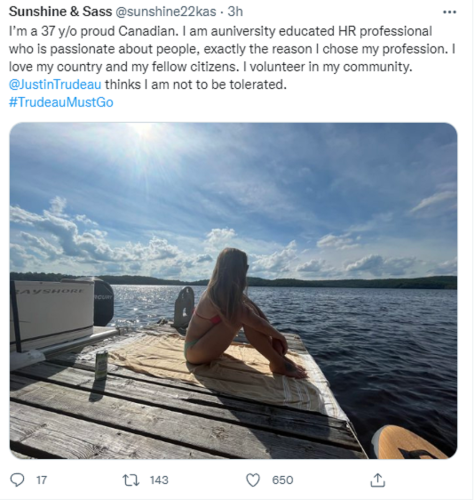Screen dimensions: 475x500
Task: Click the like count 650
Action: coord(282,480)
